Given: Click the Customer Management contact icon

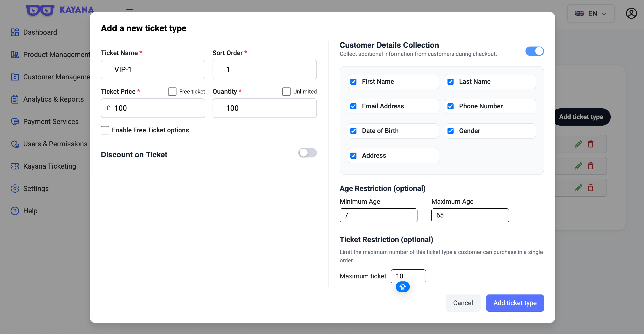Looking at the screenshot, I should (15, 77).
